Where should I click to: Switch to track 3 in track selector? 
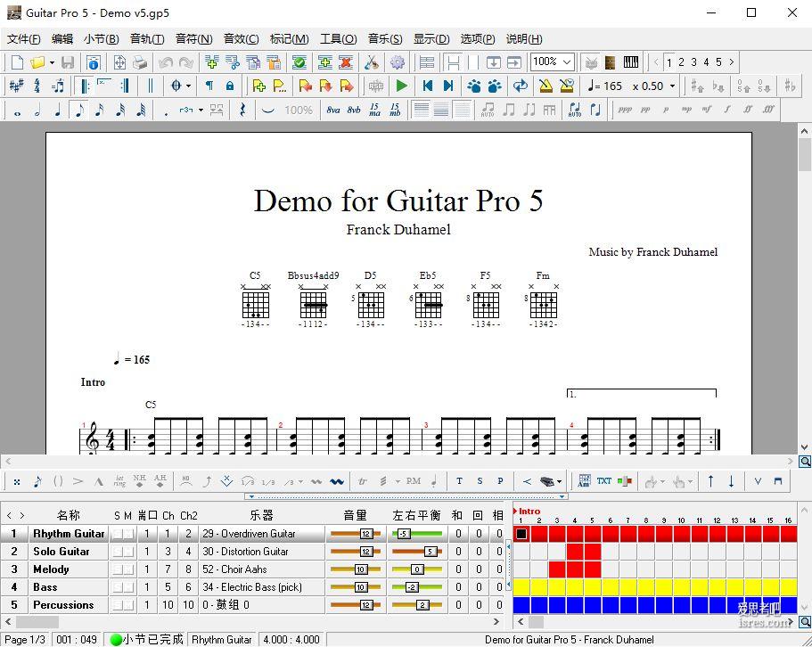[694, 62]
